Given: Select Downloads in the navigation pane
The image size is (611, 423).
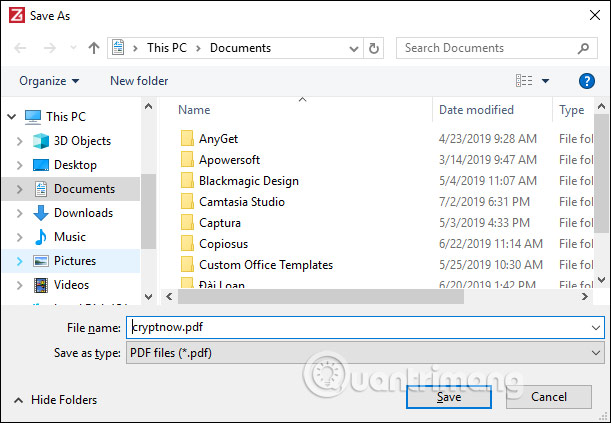Looking at the screenshot, I should pos(83,213).
